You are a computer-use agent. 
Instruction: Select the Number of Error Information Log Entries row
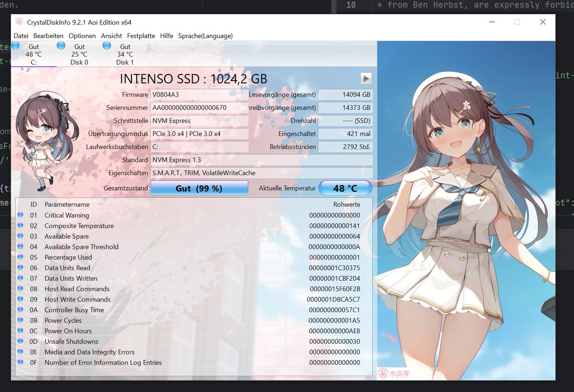[189, 362]
